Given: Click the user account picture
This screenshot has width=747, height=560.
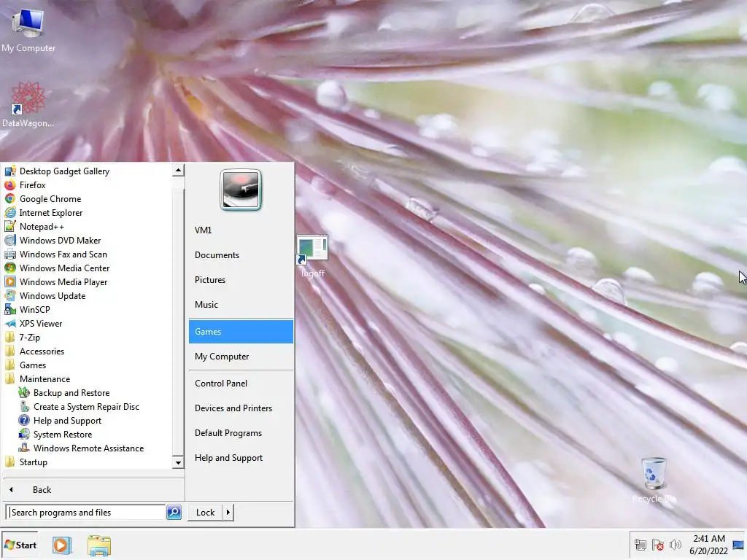Looking at the screenshot, I should (241, 190).
